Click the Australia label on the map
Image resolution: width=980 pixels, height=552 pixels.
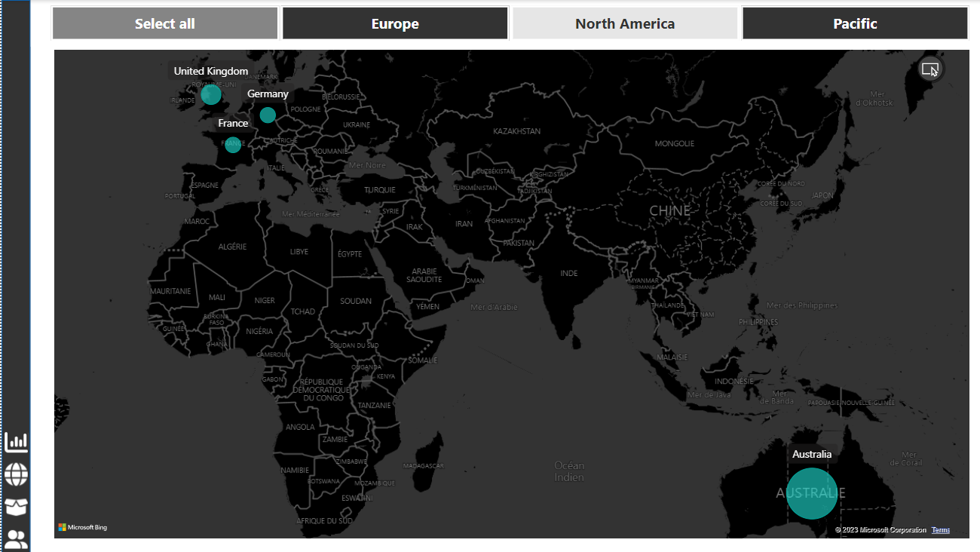point(812,454)
